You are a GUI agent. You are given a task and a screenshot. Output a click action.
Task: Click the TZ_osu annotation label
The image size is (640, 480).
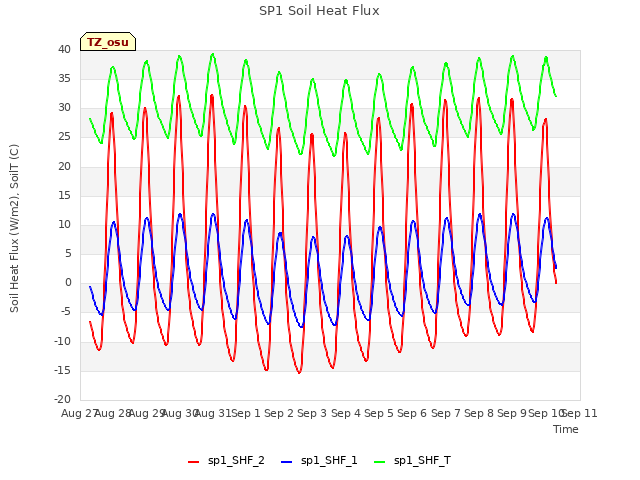click(x=108, y=42)
